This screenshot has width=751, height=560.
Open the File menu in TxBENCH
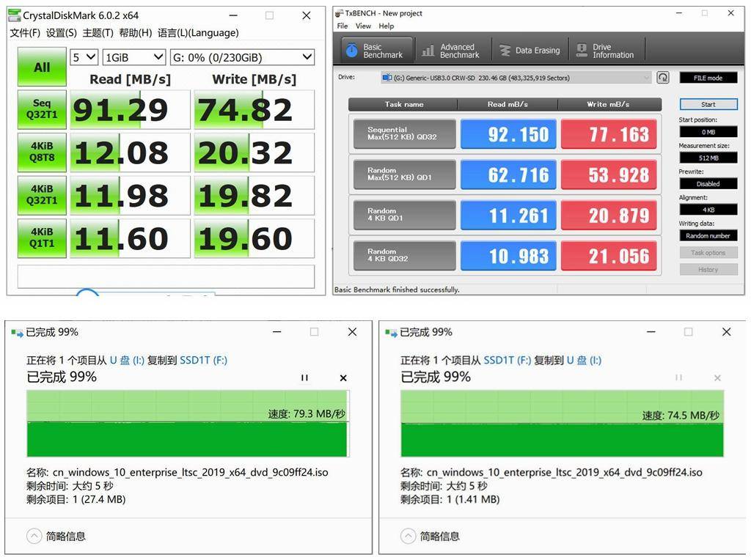tap(342, 26)
